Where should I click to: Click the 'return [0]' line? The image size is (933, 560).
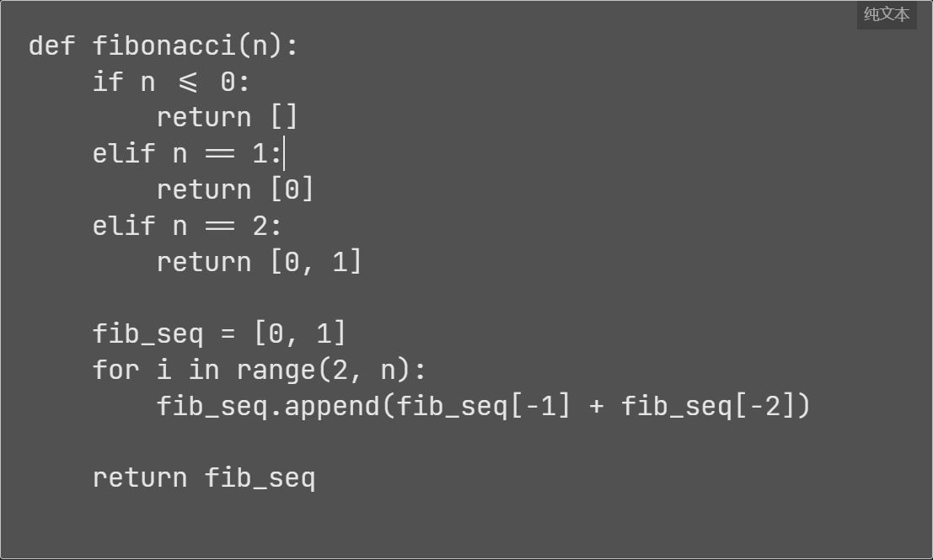click(234, 190)
